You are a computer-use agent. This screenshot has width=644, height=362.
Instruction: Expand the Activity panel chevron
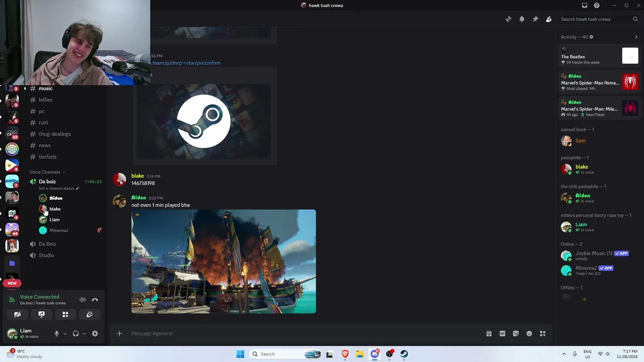(636, 37)
